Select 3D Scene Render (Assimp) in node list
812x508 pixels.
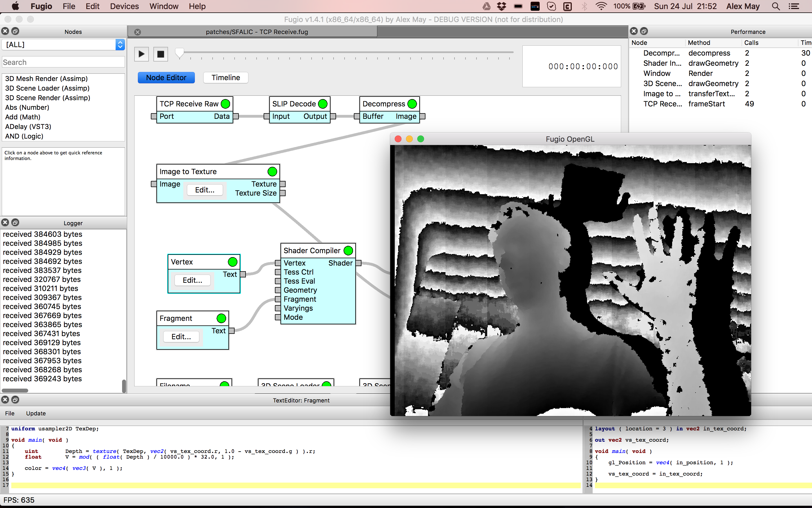coord(48,98)
